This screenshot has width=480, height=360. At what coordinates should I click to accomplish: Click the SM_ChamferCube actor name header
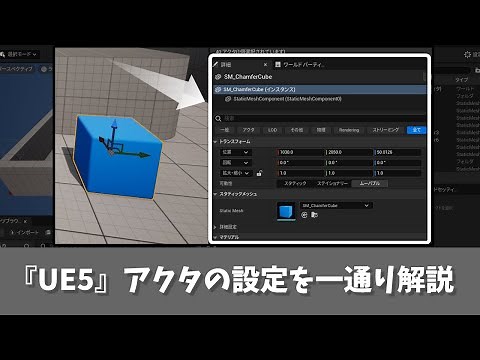pos(248,77)
